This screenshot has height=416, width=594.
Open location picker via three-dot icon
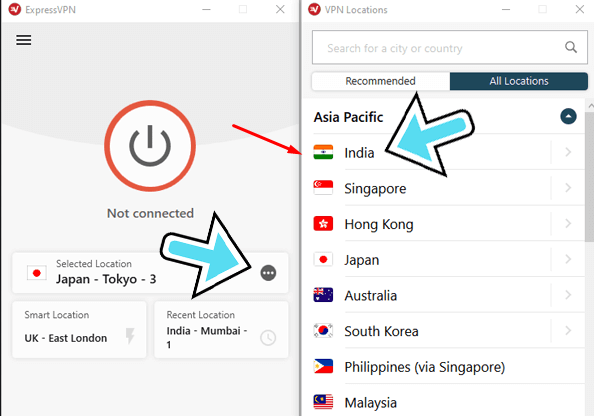(268, 273)
